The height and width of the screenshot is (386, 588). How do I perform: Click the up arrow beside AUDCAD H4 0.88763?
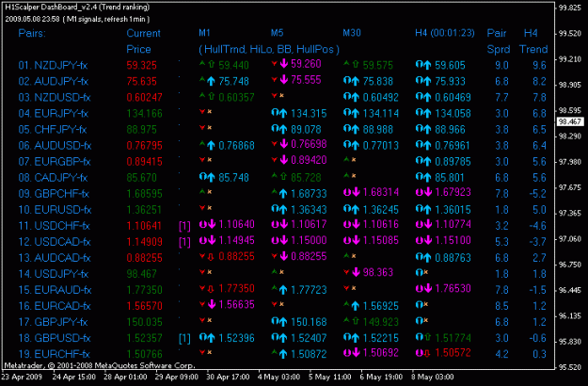point(427,258)
